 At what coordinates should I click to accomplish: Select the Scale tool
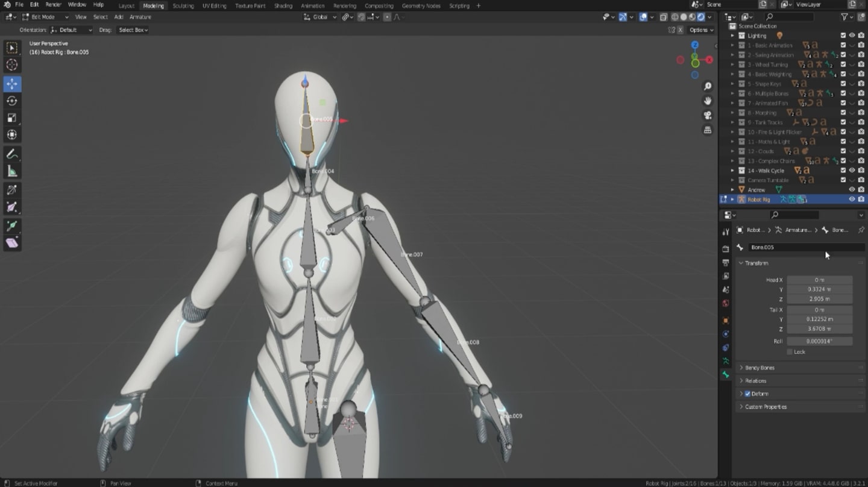pos(12,118)
